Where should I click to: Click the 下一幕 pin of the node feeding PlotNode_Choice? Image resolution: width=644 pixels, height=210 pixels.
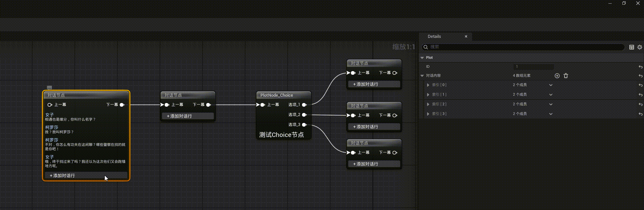point(208,105)
